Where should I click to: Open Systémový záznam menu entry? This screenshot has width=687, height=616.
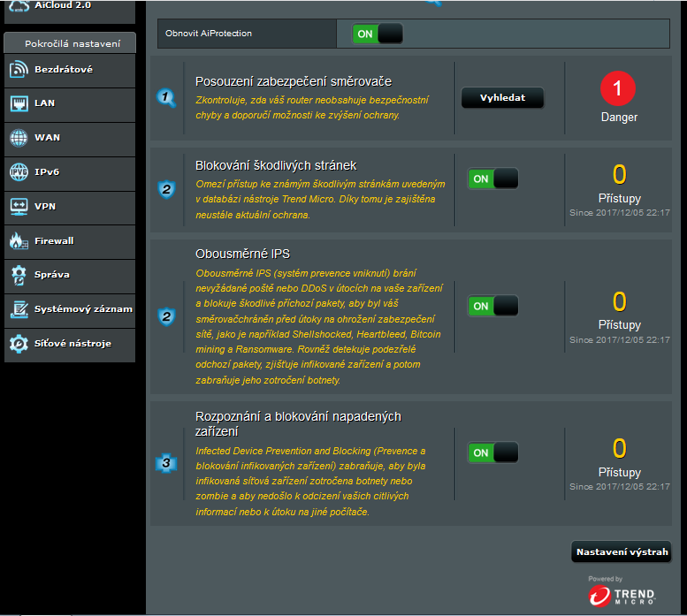click(70, 309)
